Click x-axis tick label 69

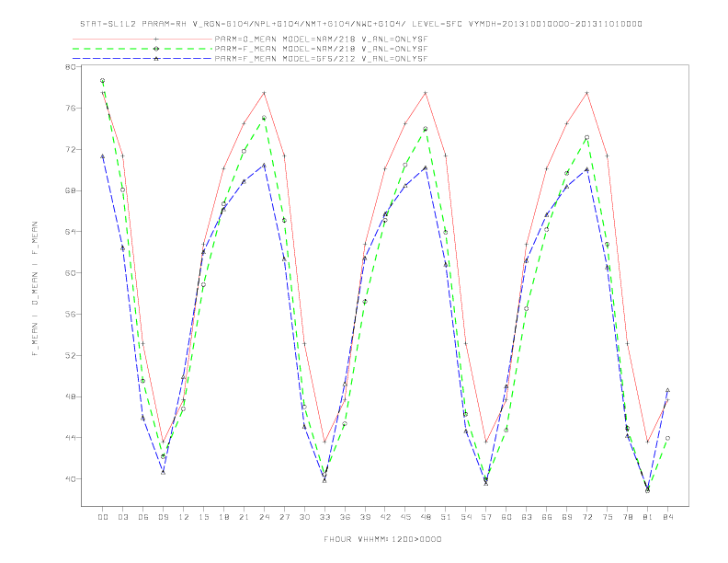[567, 517]
